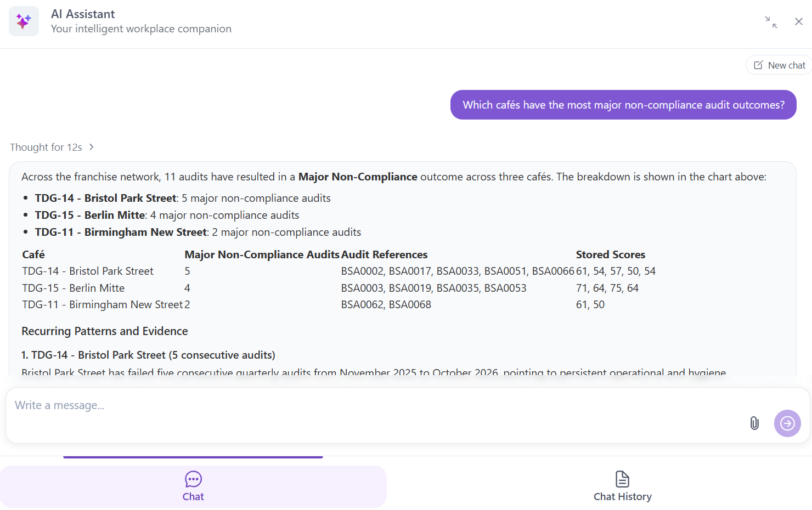Image resolution: width=812 pixels, height=510 pixels.
Task: Click the 'TDG-14 - Bristol Park Street' bullet point
Action: (183, 198)
